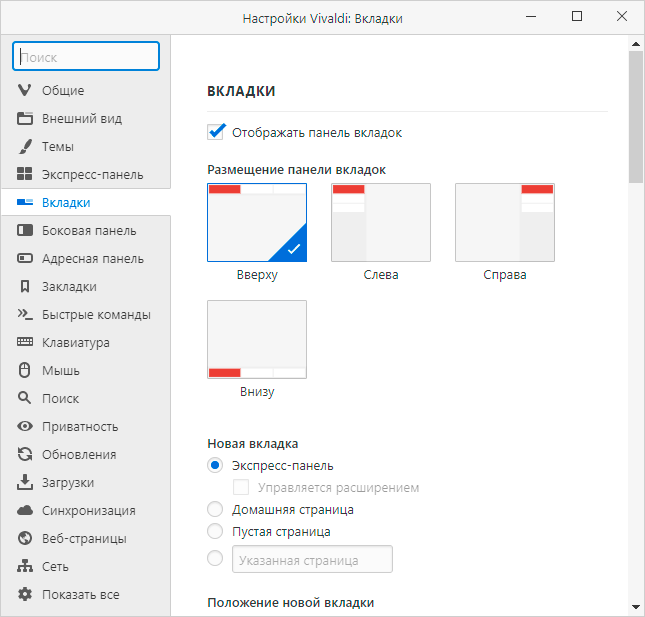645x617 pixels.
Task: Select the Вверху tab bar placement thumbnail
Action: pos(257,223)
